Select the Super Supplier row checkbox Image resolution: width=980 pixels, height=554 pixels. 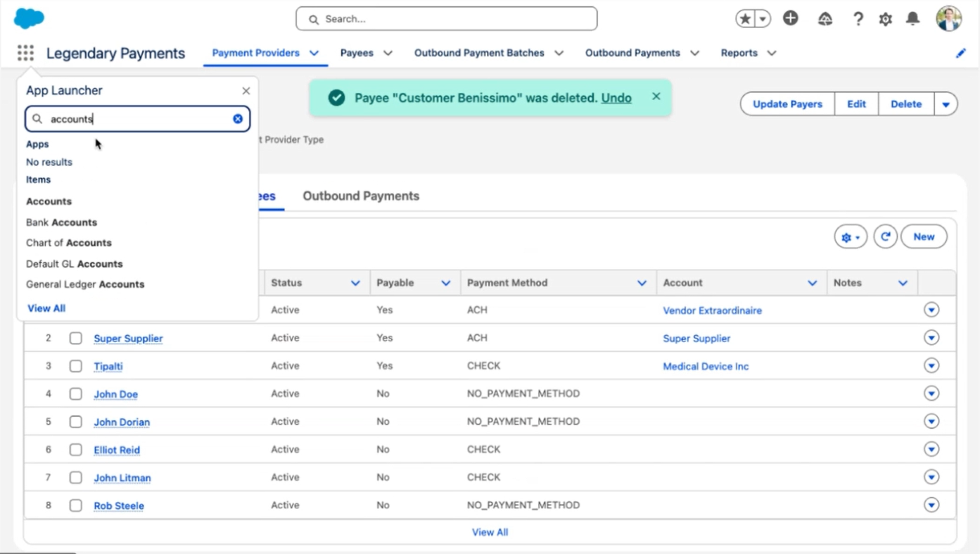coord(75,338)
